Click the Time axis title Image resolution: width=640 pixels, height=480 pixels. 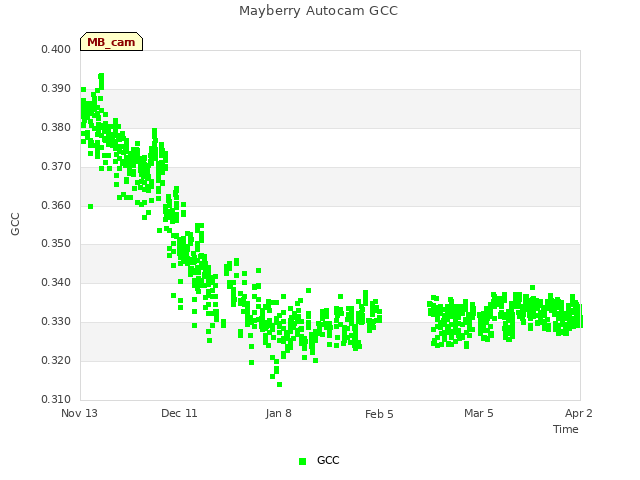coord(566,429)
